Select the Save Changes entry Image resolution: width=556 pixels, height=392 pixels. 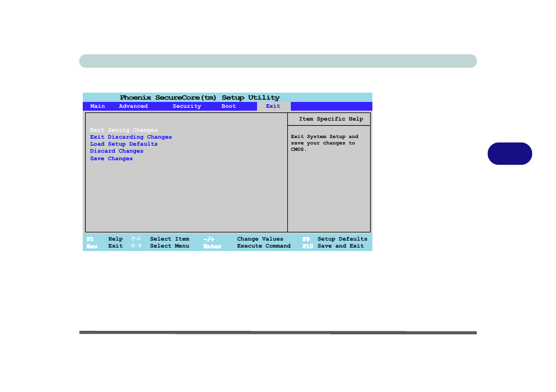point(111,159)
